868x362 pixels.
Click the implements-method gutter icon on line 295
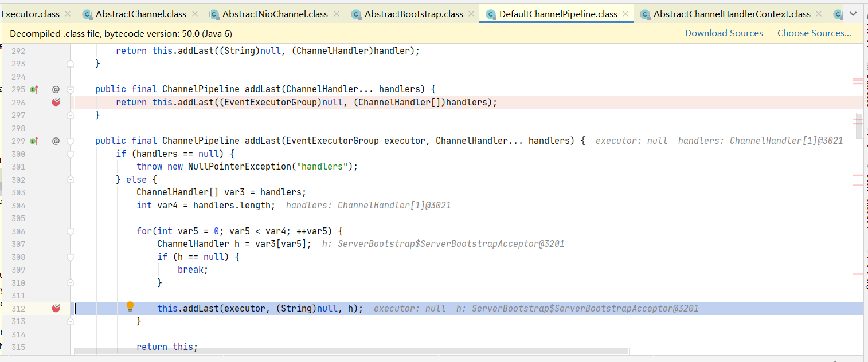pos(34,89)
